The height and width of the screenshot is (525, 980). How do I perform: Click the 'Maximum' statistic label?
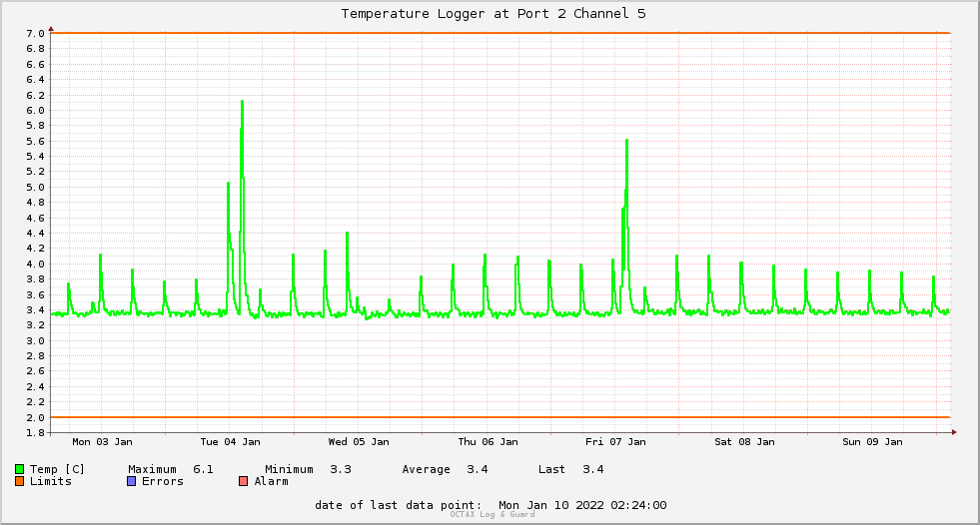153,469
